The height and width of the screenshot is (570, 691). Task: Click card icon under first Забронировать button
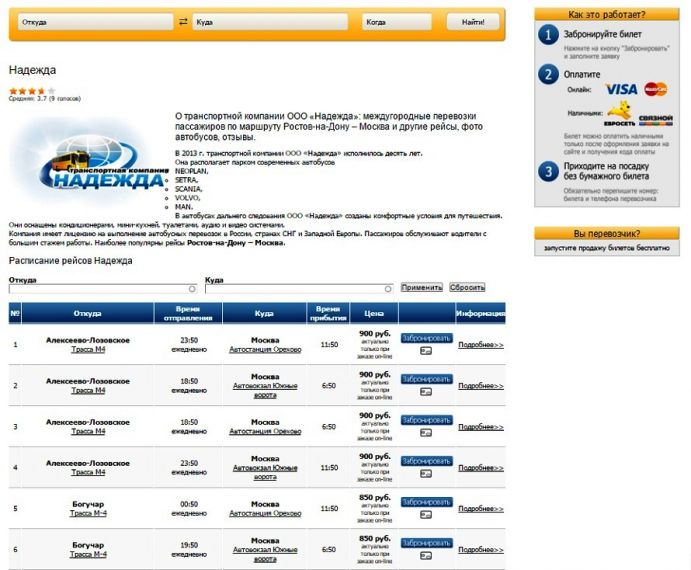(x=426, y=351)
